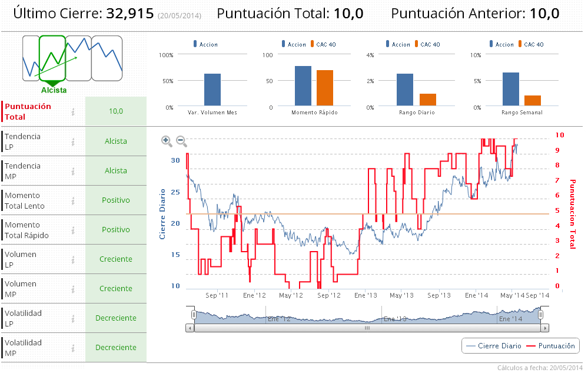Click Decreciente value for Volatilidad LP
Screen dimensions: 588x376
point(116,318)
